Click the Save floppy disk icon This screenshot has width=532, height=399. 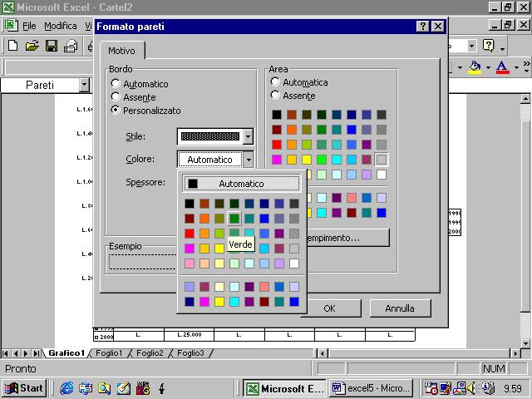(52, 46)
